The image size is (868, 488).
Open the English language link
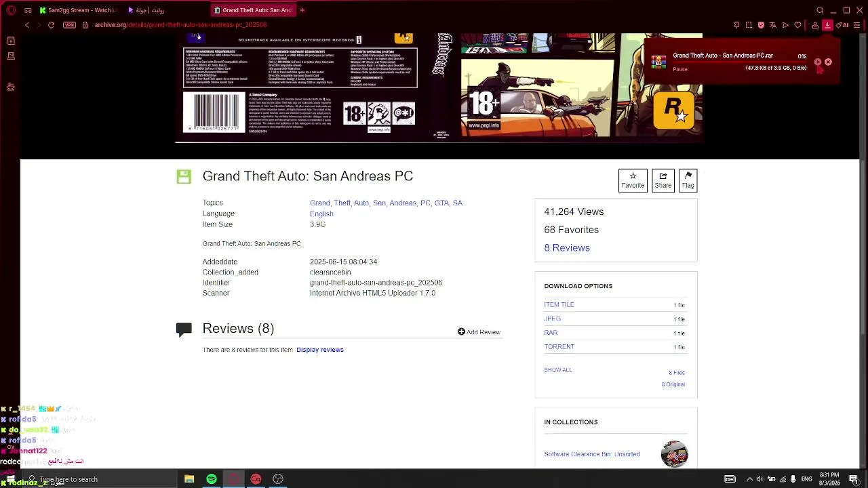coord(321,213)
